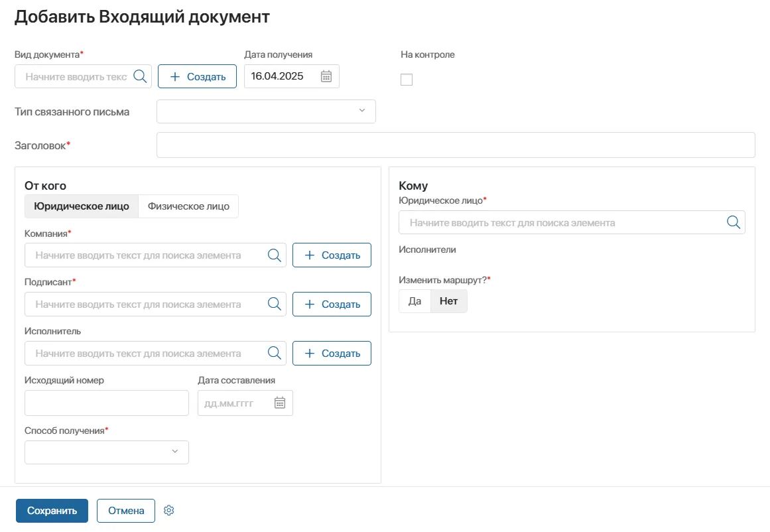Click the plus Создать next to Вид документа
770x532 pixels.
(x=197, y=76)
